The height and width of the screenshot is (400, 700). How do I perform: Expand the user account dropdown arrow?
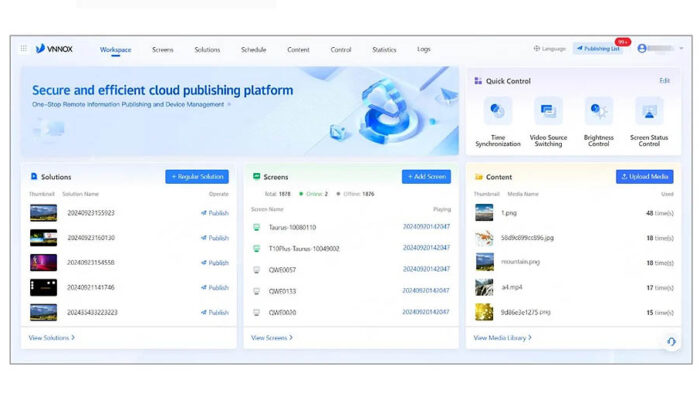click(x=681, y=48)
